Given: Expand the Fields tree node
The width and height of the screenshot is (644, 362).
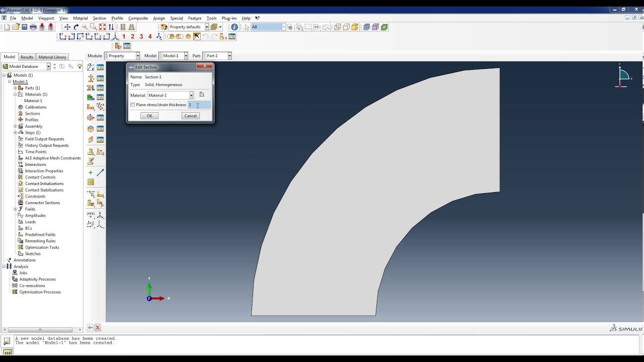Looking at the screenshot, I should click(x=15, y=209).
